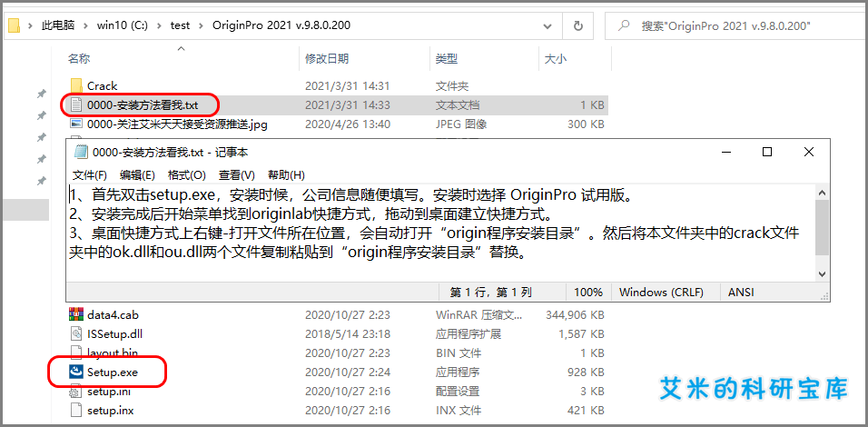Click the 应用程序扩展 type cell

[469, 334]
